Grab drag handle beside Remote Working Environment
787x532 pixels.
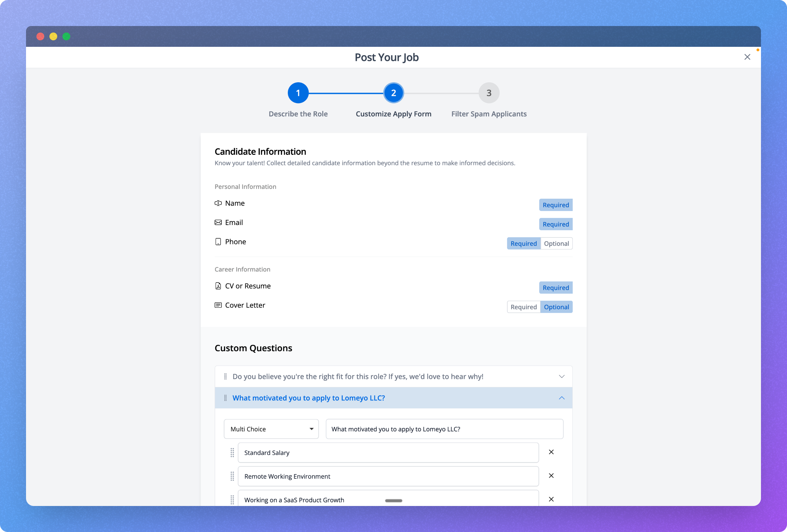pos(232,476)
